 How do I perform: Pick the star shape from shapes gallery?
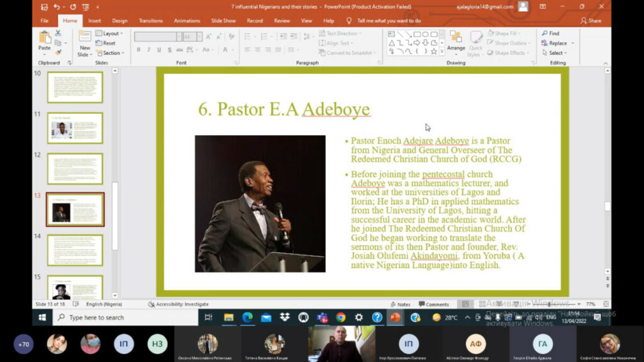point(433,52)
